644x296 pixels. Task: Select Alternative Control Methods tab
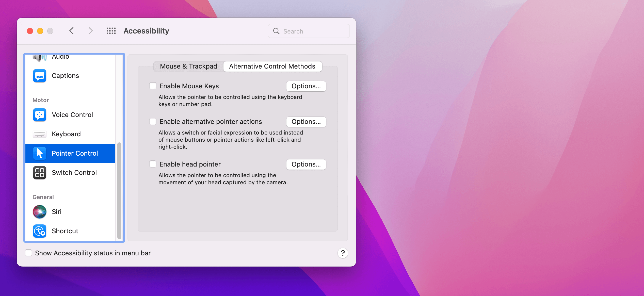(272, 67)
